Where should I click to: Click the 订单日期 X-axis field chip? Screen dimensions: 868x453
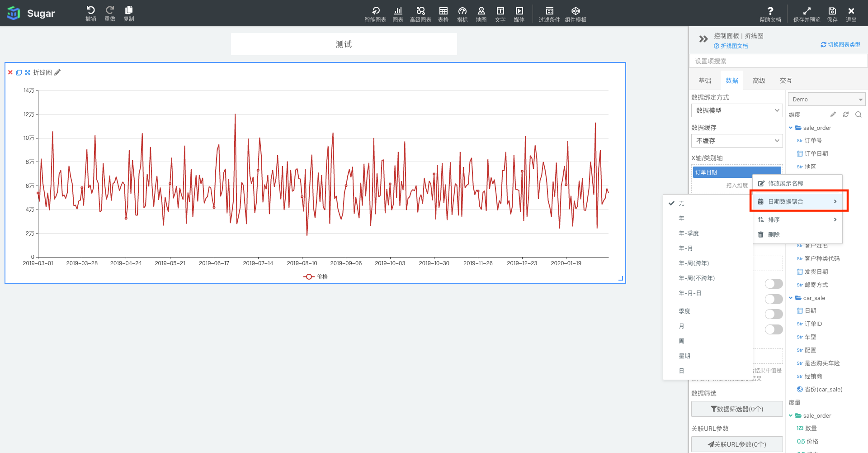click(737, 172)
